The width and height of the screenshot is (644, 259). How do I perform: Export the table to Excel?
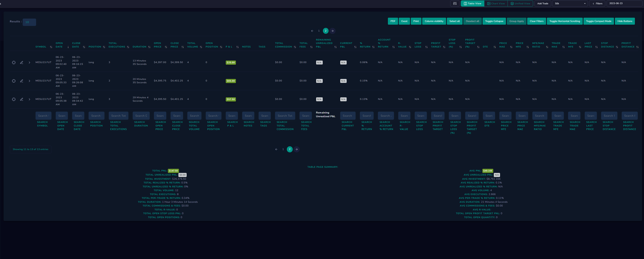[x=405, y=21]
